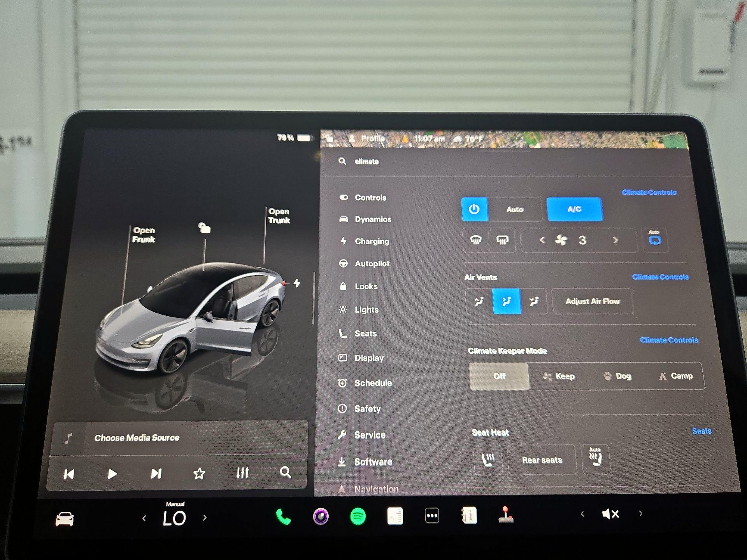Increase fan speed with right chevron
The image size is (747, 560).
point(615,240)
